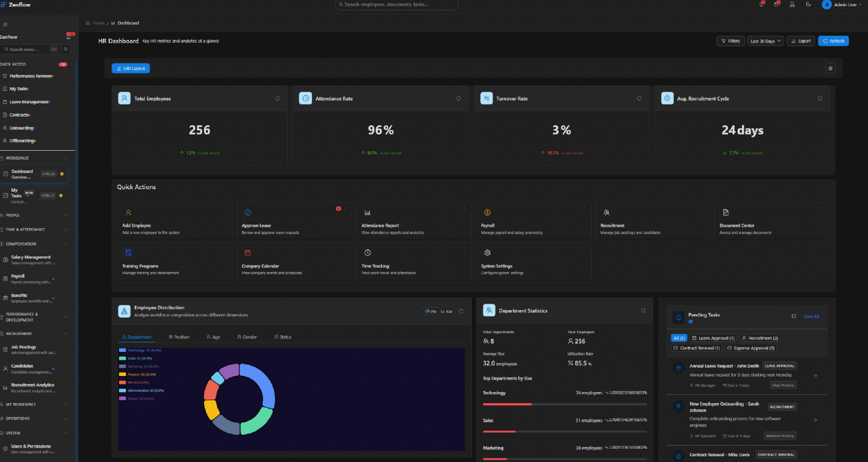Switch to the Gender distribution tab
Screen dimensions: 868x462
tap(247, 337)
